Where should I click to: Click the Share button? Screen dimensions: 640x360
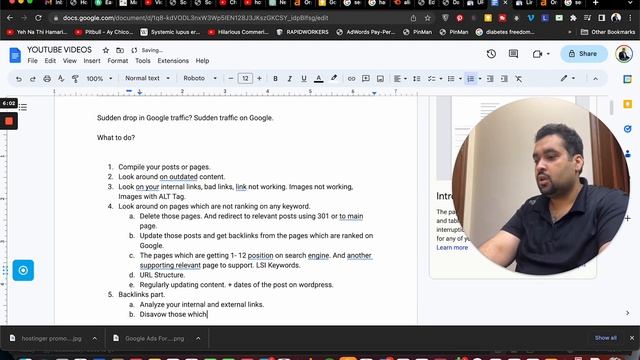[x=584, y=53]
